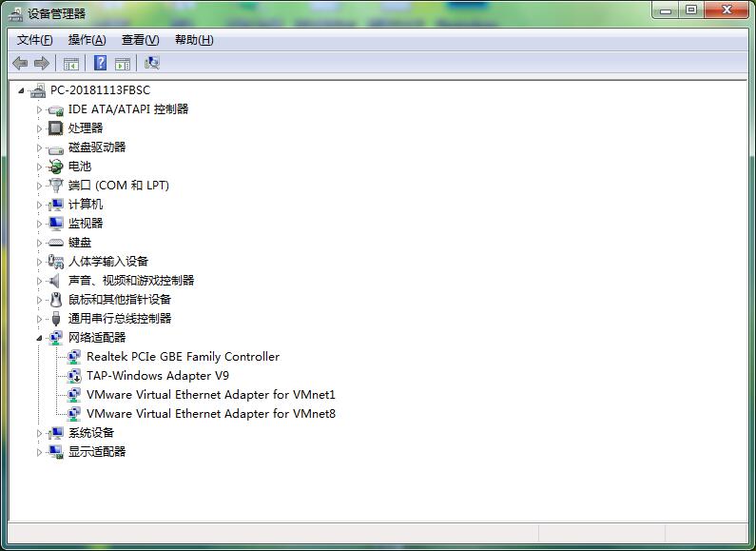The image size is (756, 551).
Task: Collapse the 网络适配器 node
Action: [x=39, y=338]
